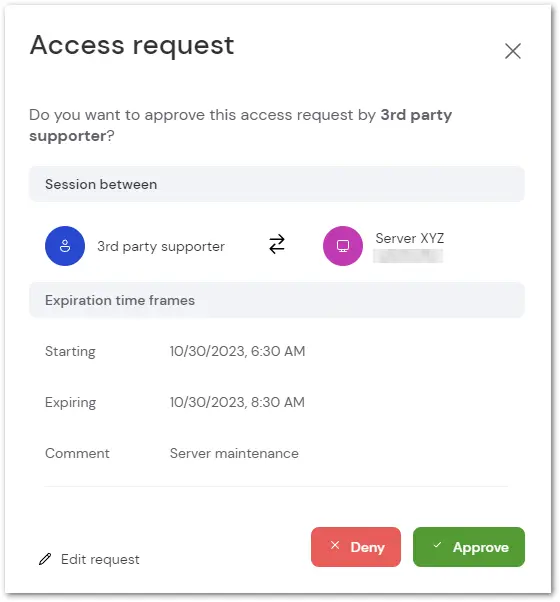The image size is (560, 602).
Task: Deny the access request
Action: point(356,547)
